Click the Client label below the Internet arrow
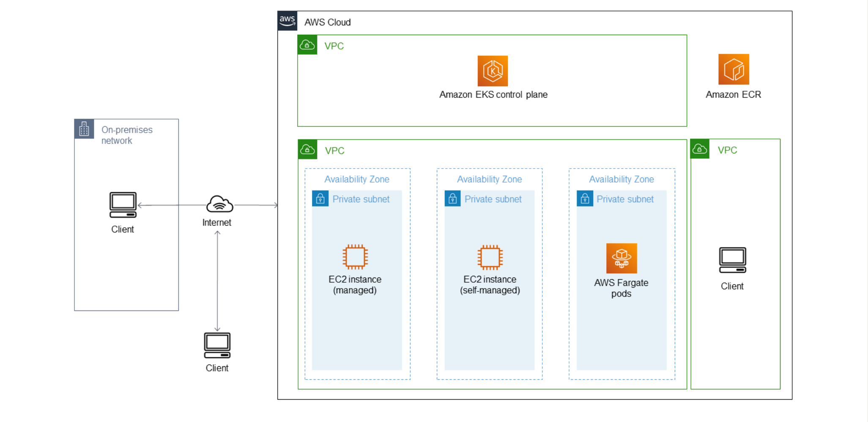This screenshot has width=868, height=422. (x=217, y=368)
